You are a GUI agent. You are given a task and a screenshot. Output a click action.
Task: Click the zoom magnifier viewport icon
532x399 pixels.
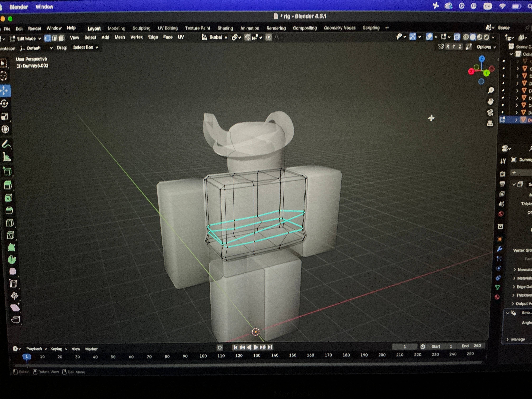pos(491,90)
